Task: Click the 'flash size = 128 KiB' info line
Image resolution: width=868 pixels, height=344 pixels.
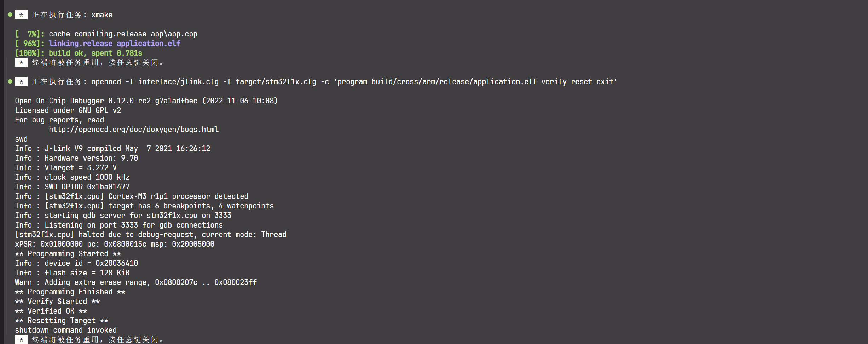Action: (72, 273)
